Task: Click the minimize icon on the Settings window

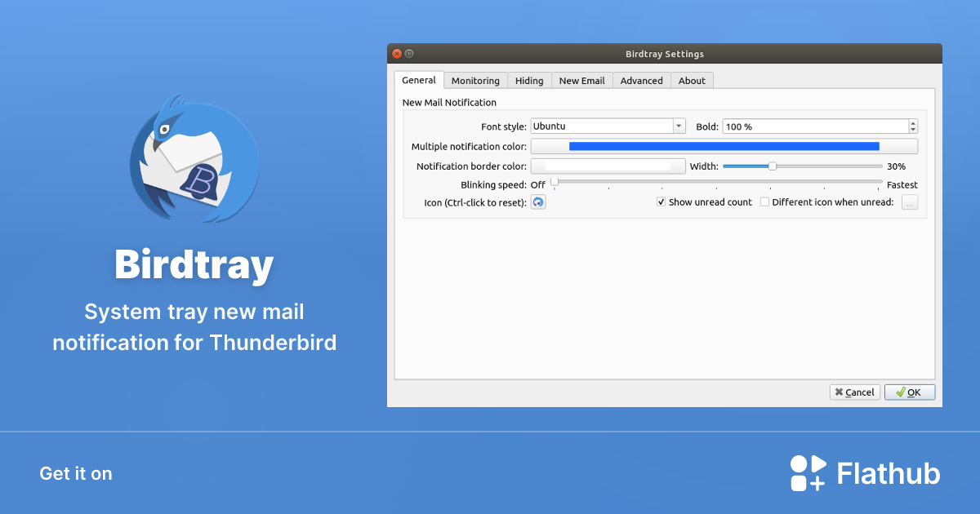Action: pyautogui.click(x=408, y=53)
